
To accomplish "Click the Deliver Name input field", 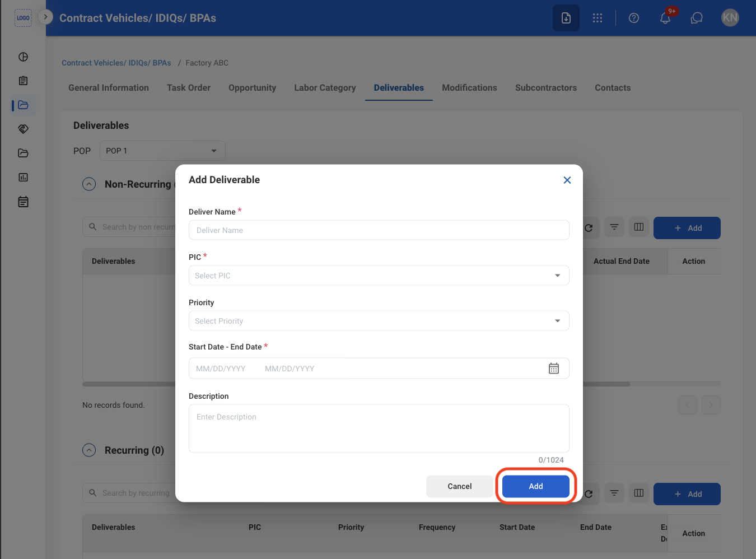I will click(x=379, y=230).
